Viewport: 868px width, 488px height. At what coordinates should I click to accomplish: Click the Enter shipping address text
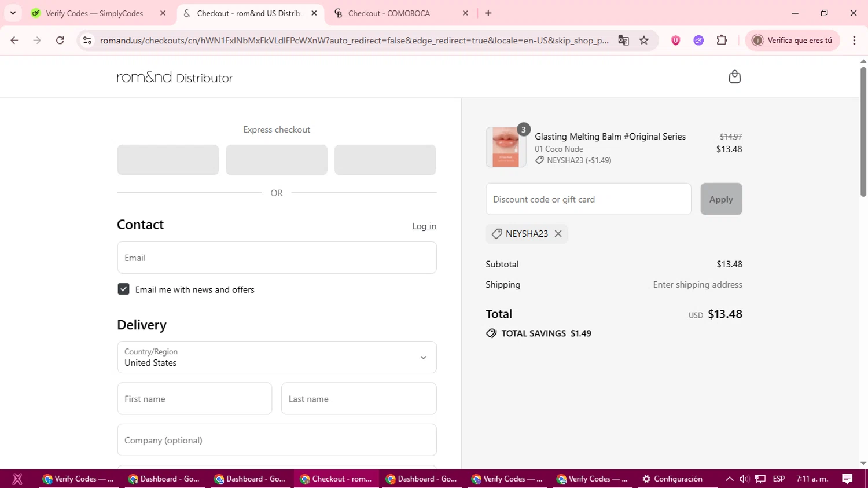point(697,285)
